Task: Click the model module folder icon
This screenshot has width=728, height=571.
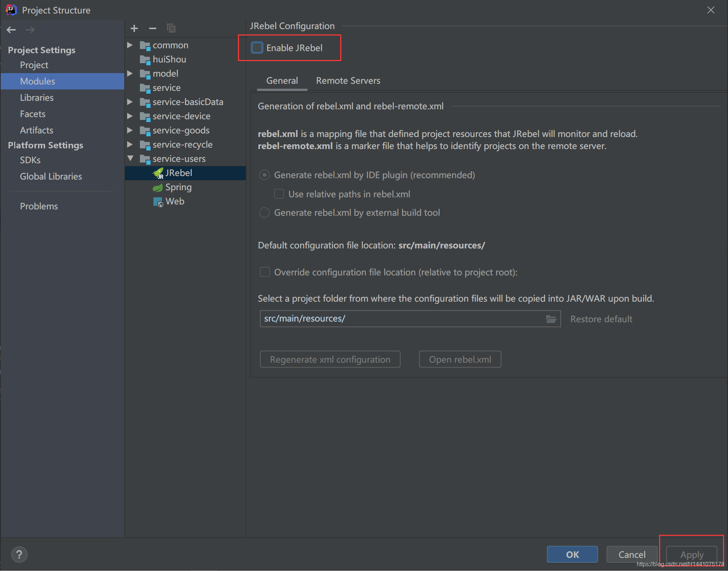Action: point(145,74)
